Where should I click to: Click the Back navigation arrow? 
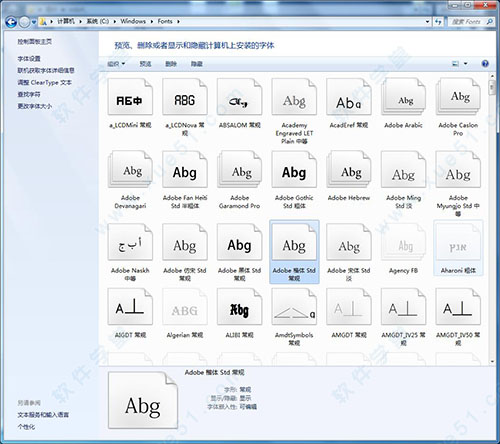(x=11, y=22)
